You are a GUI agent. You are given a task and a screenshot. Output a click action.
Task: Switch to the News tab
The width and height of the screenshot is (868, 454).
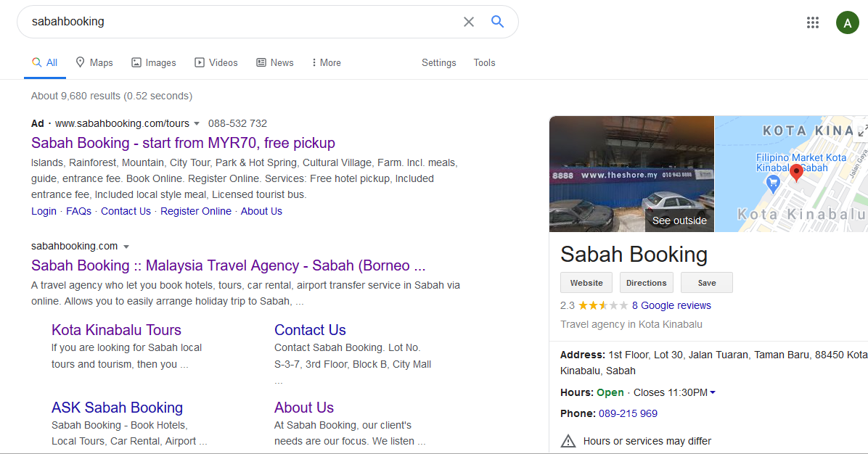point(274,62)
